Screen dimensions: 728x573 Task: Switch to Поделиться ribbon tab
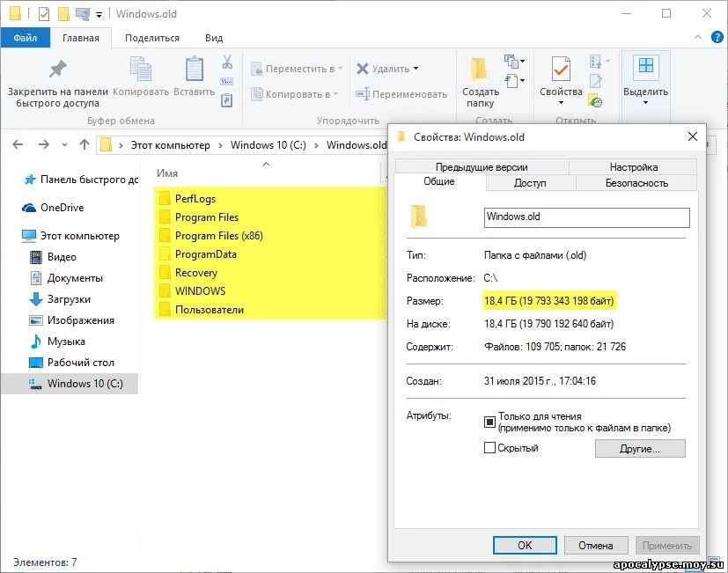[152, 38]
